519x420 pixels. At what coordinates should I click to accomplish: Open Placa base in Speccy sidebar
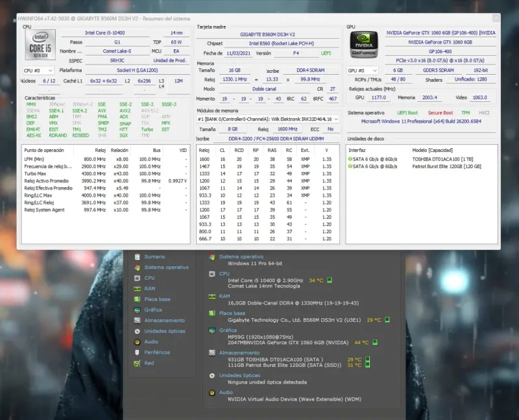[157, 299]
